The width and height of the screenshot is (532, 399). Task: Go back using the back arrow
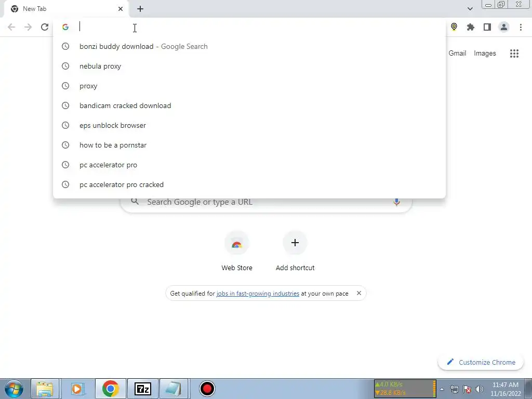pyautogui.click(x=11, y=27)
